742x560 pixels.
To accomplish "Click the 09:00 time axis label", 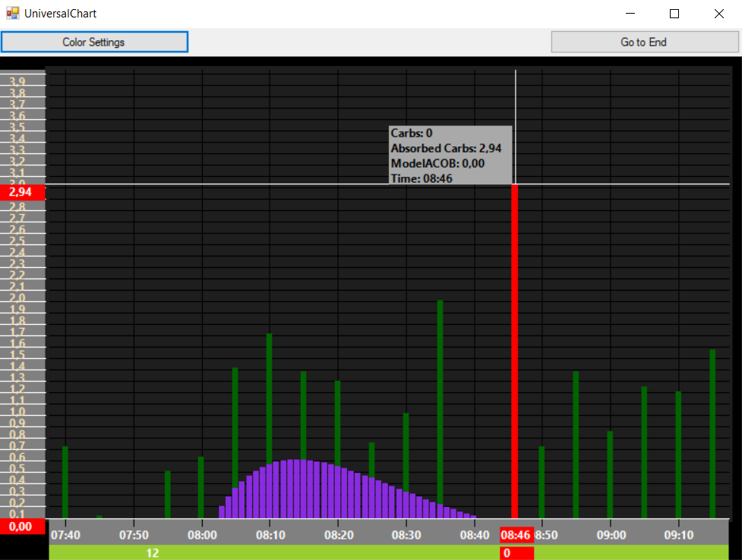I will (x=611, y=535).
